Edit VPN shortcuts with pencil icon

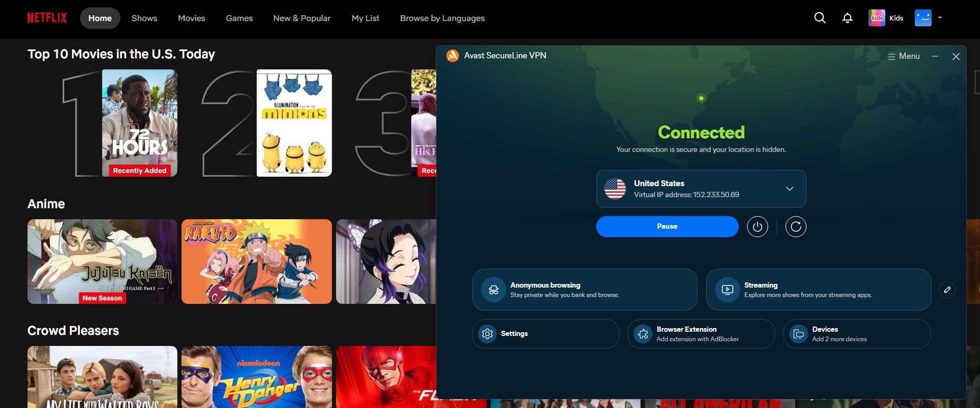click(947, 290)
